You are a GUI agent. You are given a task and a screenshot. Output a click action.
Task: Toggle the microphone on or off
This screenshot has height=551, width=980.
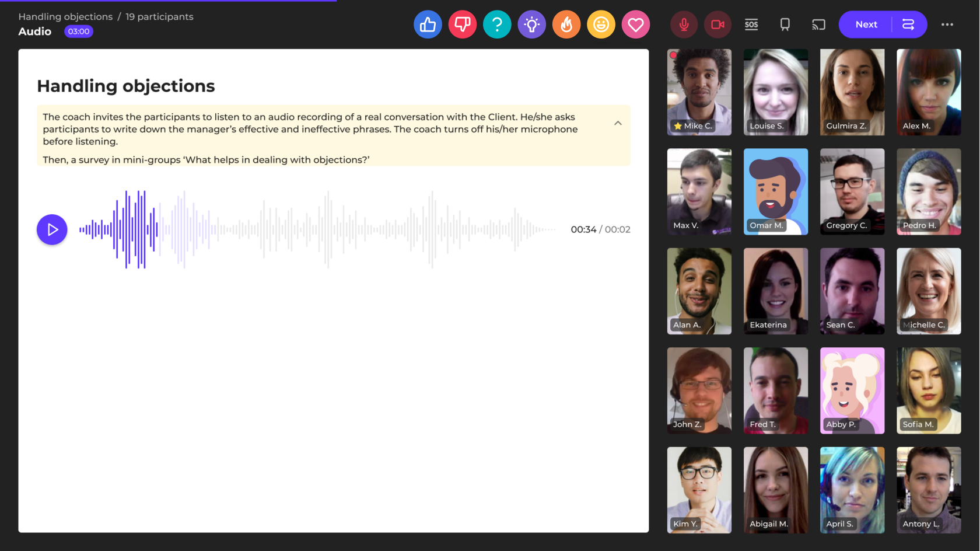tap(684, 25)
